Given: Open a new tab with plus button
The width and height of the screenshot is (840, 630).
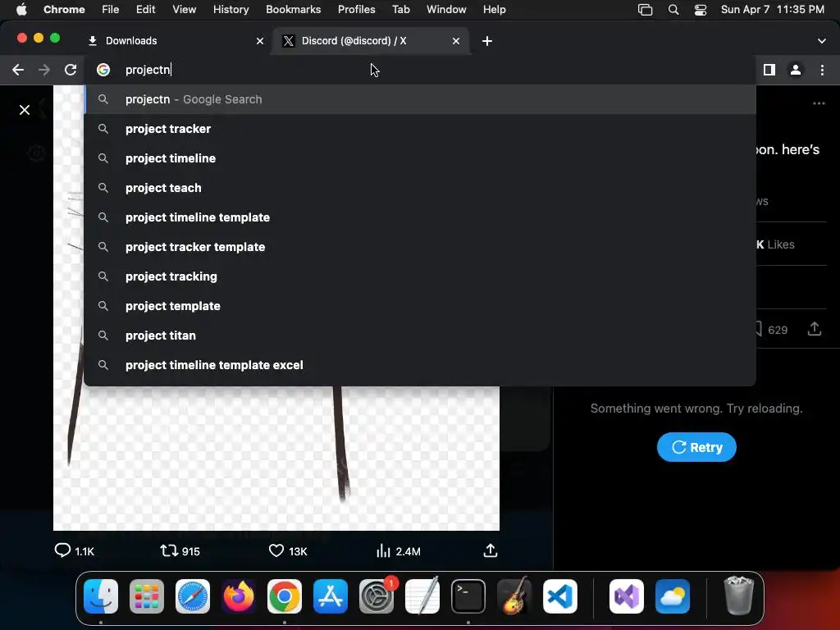Looking at the screenshot, I should (487, 41).
